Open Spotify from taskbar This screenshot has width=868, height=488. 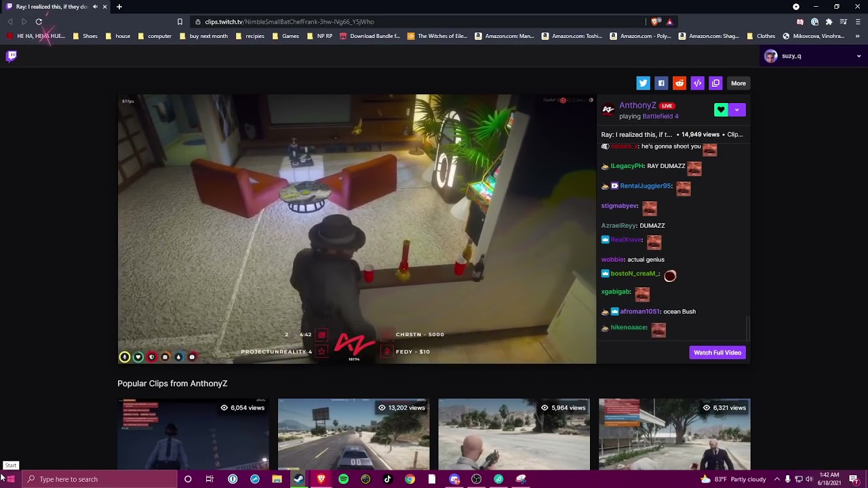coord(343,479)
